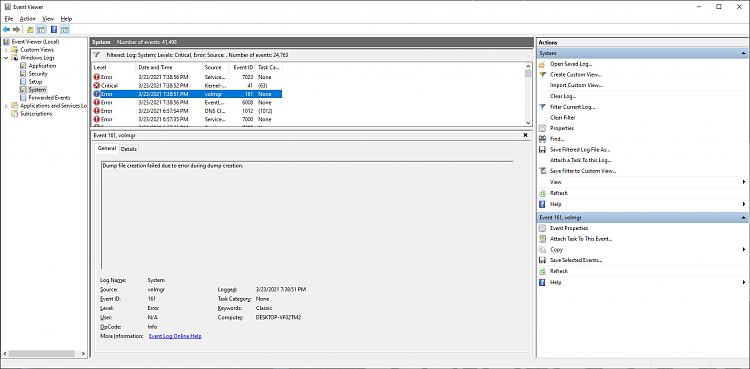Click the event list vertical scrollbar down arrow
The height and width of the screenshot is (369, 750).
[528, 123]
